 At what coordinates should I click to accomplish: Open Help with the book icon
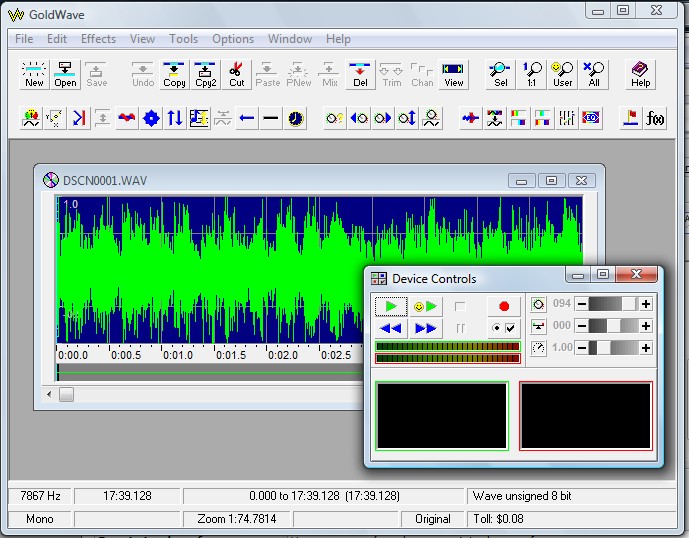click(641, 74)
